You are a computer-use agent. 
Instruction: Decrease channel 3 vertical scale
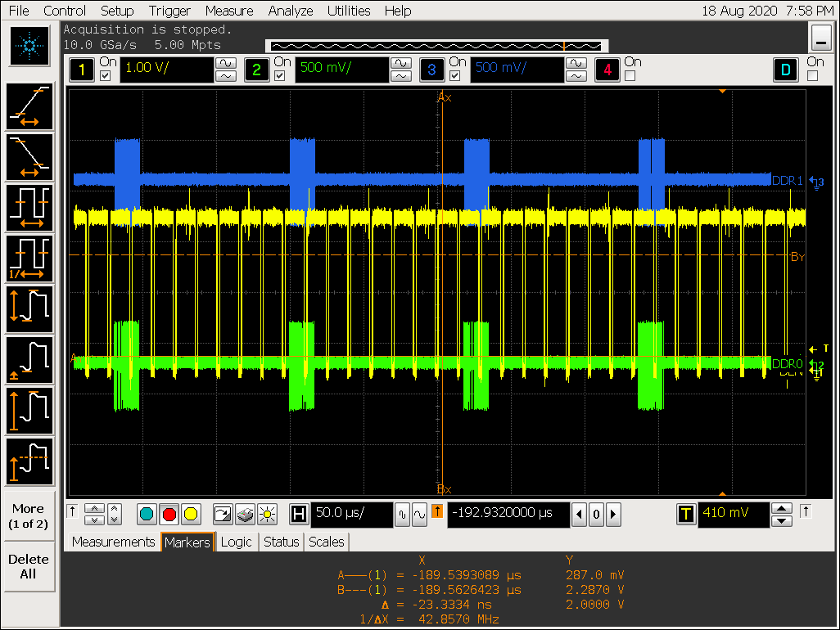tap(576, 76)
